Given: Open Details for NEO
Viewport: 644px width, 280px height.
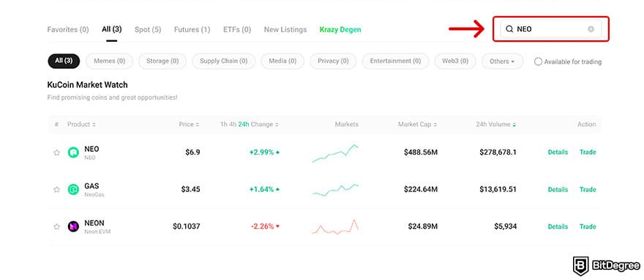Looking at the screenshot, I should (558, 152).
